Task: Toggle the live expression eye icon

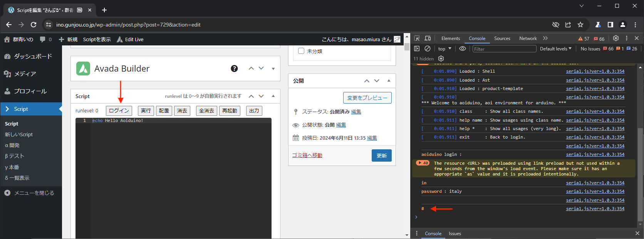Action: (463, 49)
